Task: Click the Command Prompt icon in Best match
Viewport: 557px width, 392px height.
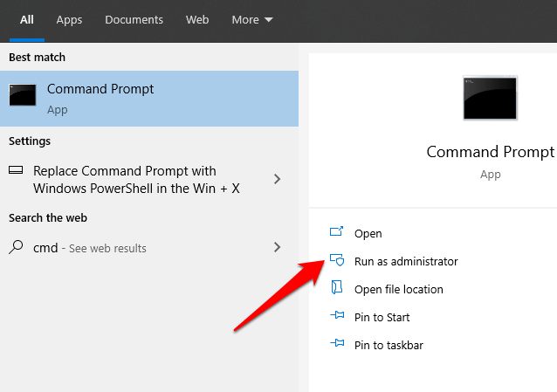Action: (x=23, y=97)
